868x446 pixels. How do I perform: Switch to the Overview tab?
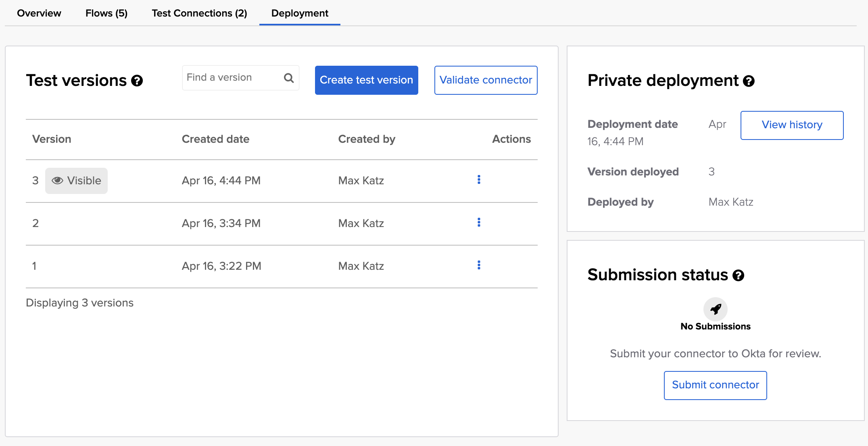(39, 13)
